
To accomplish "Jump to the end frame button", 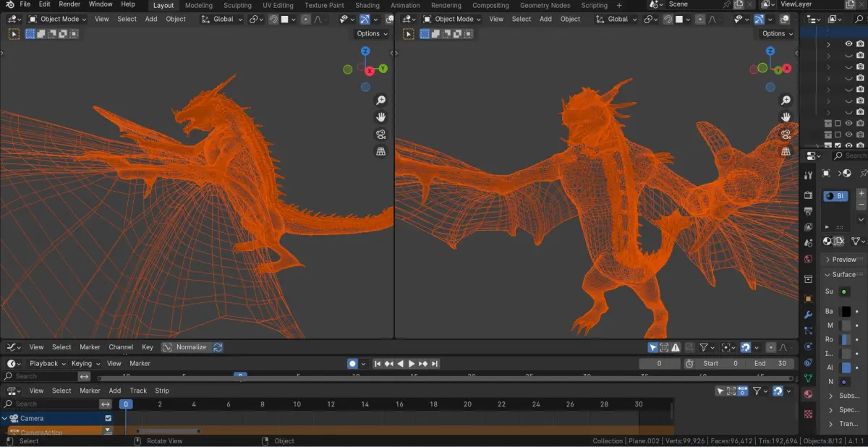I will click(435, 364).
